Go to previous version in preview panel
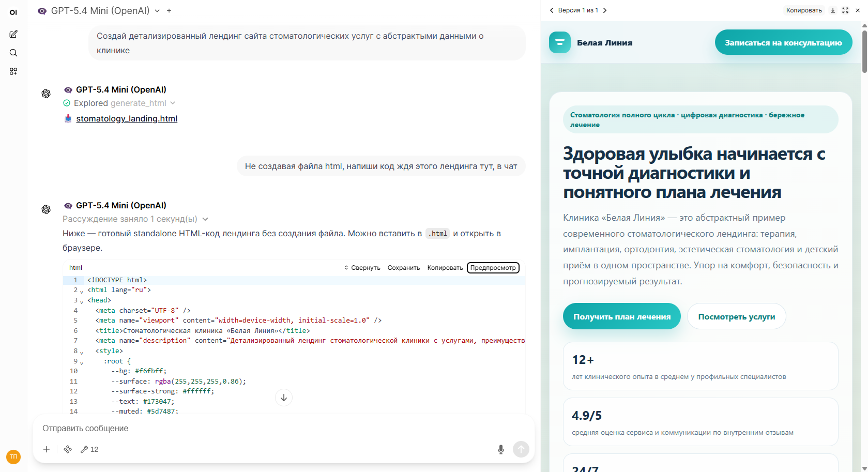 (x=552, y=10)
